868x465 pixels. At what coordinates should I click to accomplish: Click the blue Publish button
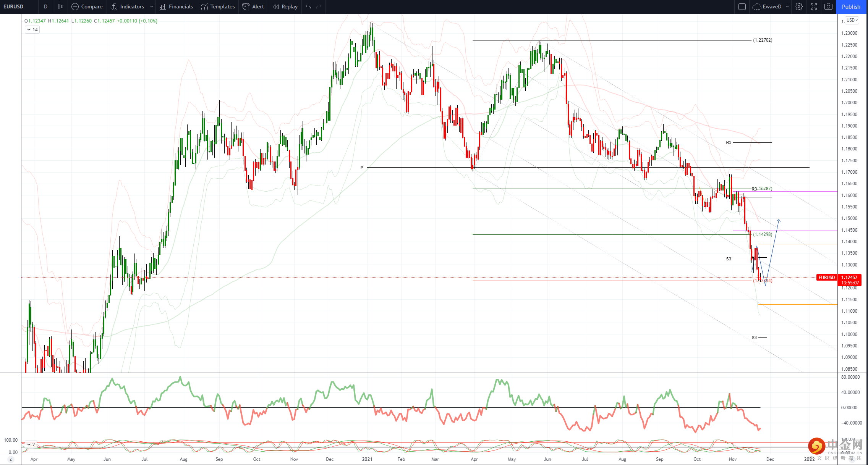[851, 6]
